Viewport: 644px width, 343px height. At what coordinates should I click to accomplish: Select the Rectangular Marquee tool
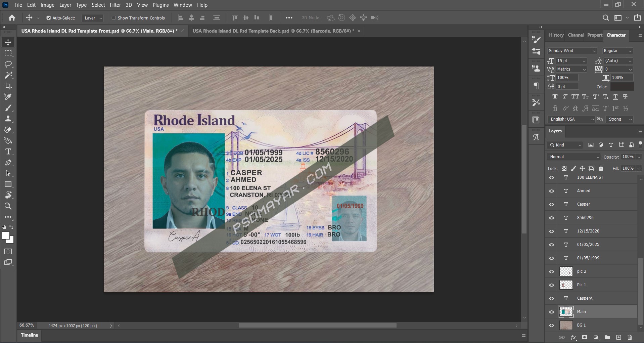click(8, 53)
